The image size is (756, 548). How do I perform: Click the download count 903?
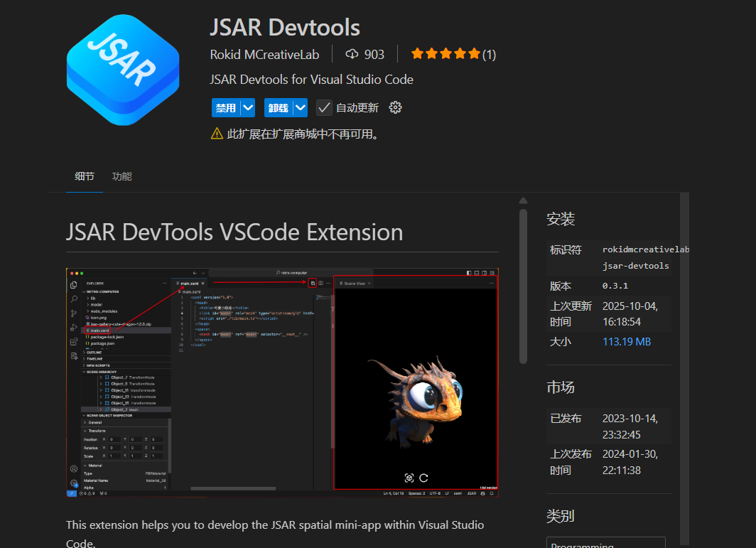[374, 55]
